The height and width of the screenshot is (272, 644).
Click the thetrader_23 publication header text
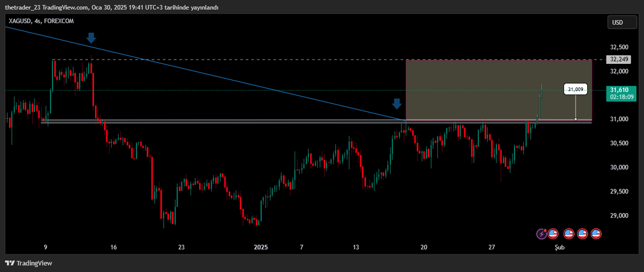click(x=111, y=7)
